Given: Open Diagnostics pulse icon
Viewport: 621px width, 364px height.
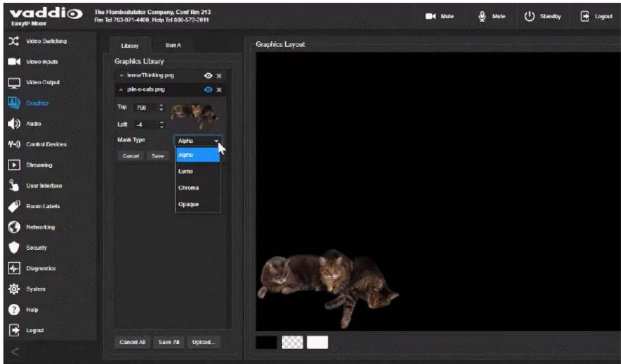Looking at the screenshot, I should click(x=14, y=268).
